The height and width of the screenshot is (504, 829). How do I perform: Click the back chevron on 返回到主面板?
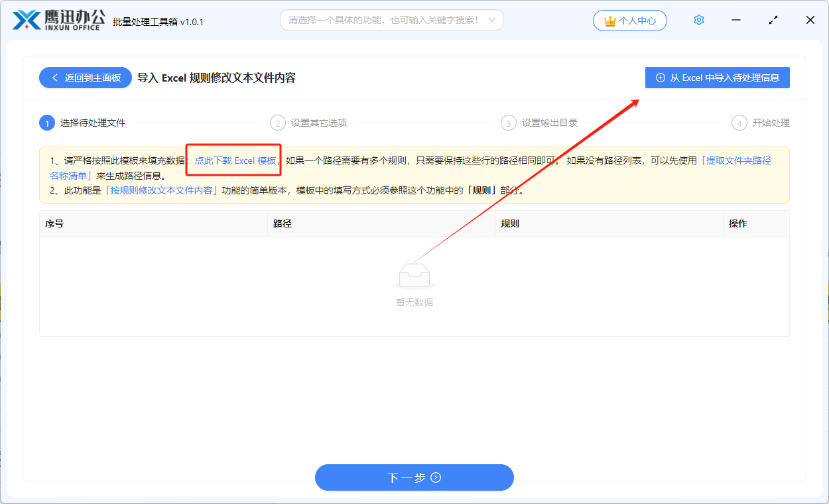click(54, 77)
